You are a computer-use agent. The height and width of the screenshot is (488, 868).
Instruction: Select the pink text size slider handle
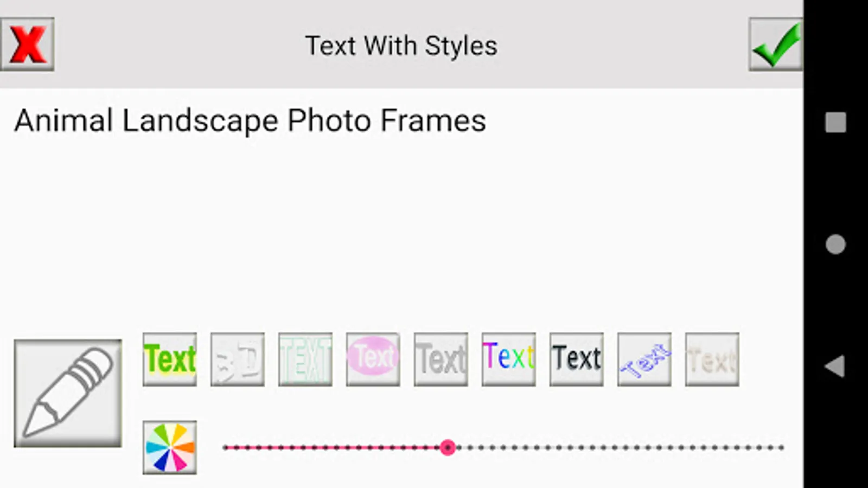(448, 447)
